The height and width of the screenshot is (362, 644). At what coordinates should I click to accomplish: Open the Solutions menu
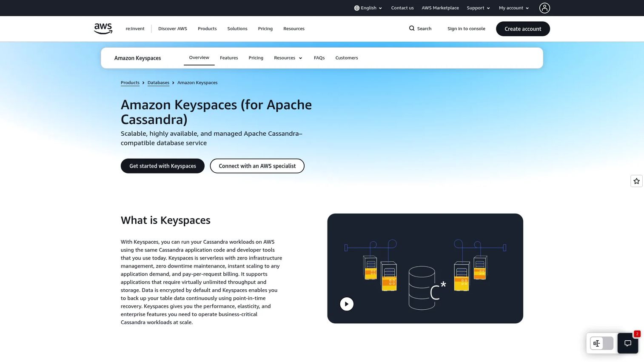tap(237, 29)
